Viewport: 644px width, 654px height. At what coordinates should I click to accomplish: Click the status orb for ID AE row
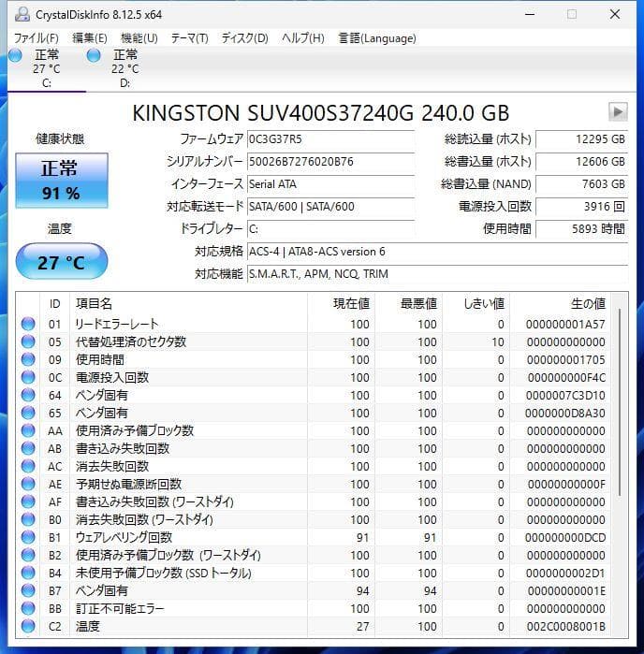point(28,485)
